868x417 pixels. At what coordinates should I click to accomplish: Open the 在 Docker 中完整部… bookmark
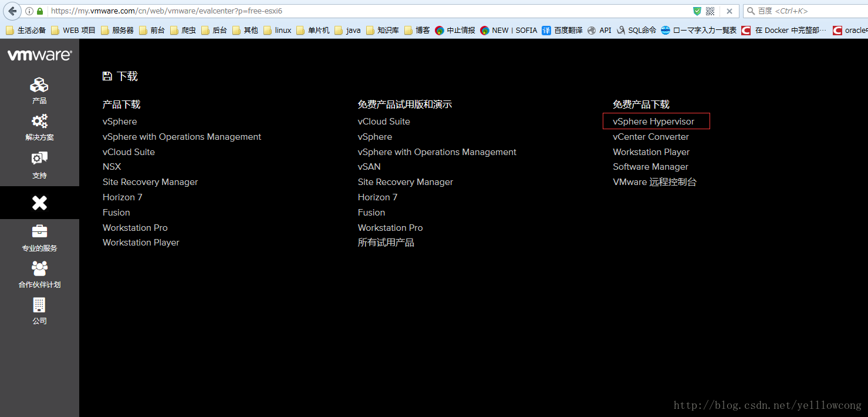tap(784, 30)
